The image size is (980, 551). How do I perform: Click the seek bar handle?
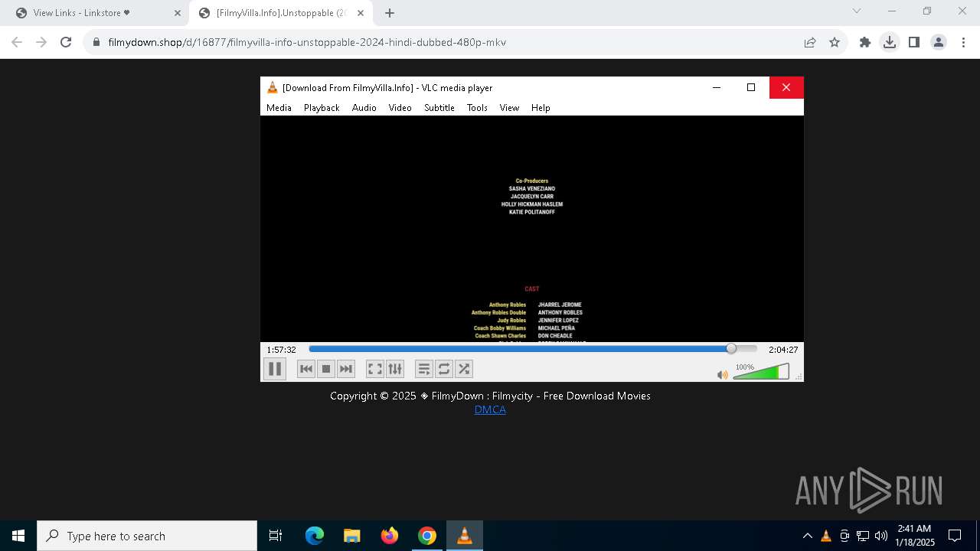point(731,349)
